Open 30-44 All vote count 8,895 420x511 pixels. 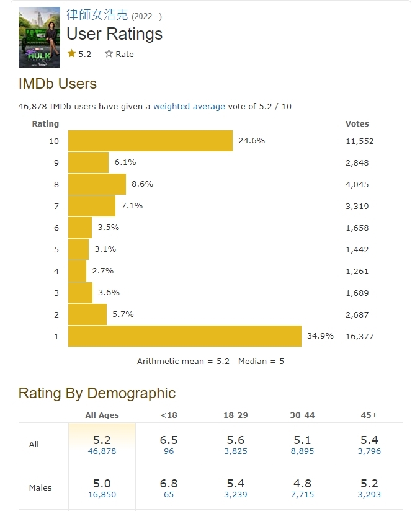point(302,451)
